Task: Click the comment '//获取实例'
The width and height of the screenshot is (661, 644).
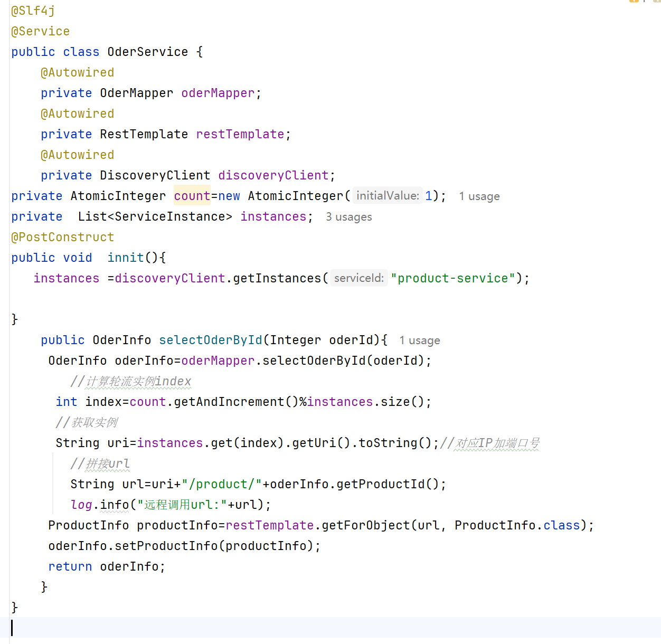Action: click(87, 422)
